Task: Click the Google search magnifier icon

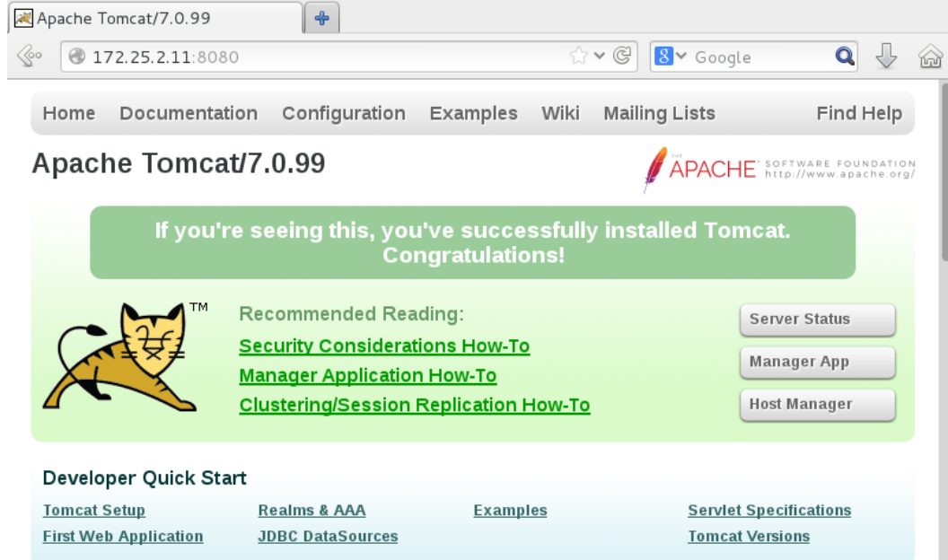Action: click(x=845, y=57)
